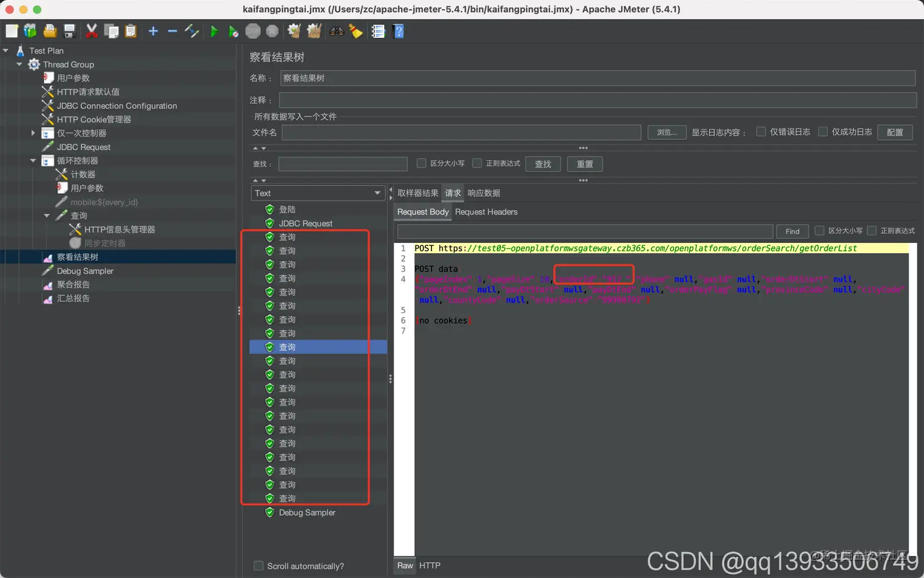924x578 pixels.
Task: Toggle 正则表达式 checkbox beside 查找 button
Action: [477, 163]
